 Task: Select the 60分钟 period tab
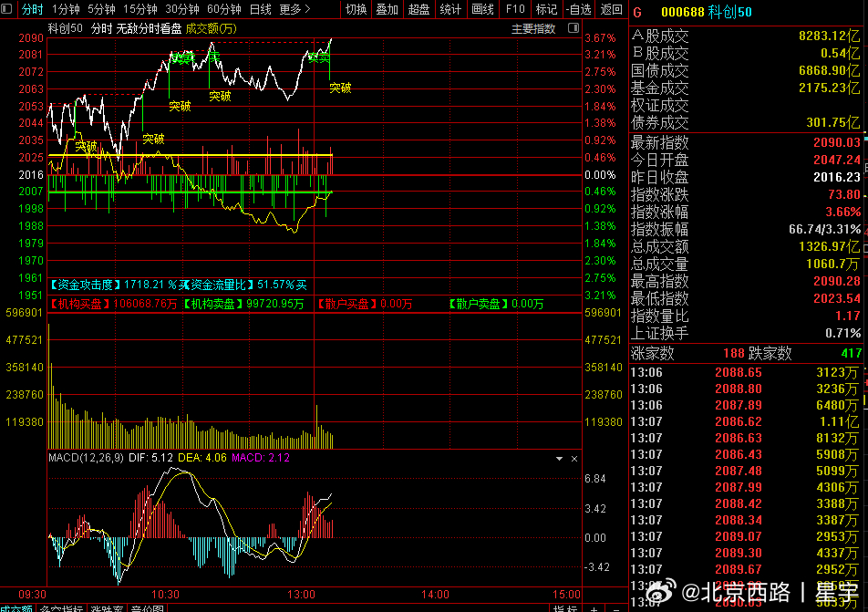click(224, 9)
